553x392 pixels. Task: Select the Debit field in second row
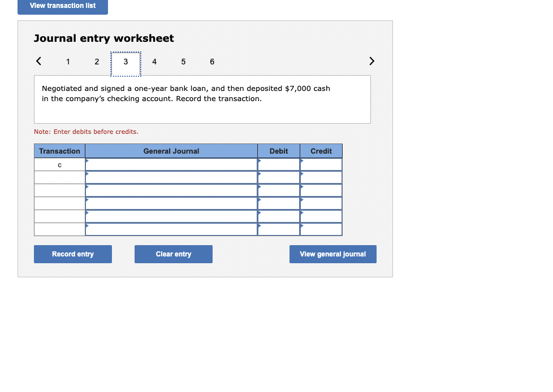[279, 177]
